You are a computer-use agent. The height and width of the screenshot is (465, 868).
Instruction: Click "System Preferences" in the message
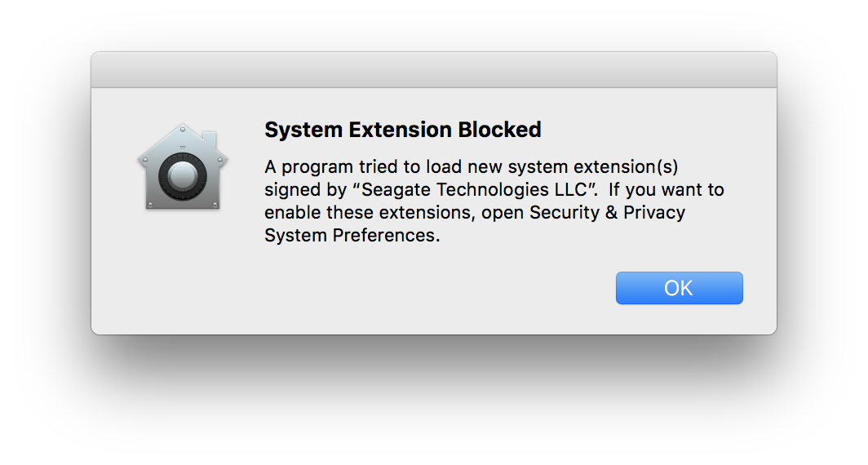click(x=352, y=236)
